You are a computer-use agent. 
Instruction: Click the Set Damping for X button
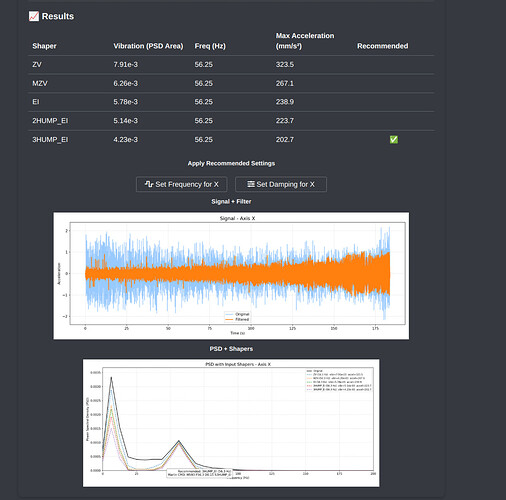pyautogui.click(x=281, y=184)
